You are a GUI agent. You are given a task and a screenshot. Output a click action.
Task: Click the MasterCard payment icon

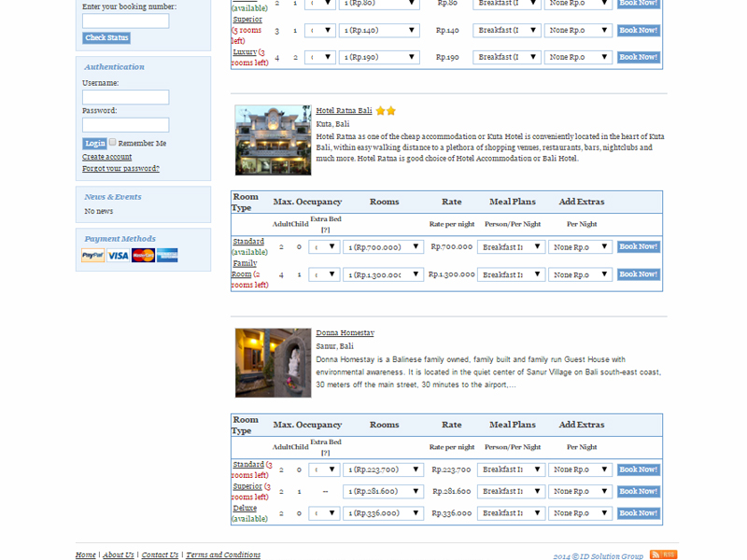[x=143, y=256]
